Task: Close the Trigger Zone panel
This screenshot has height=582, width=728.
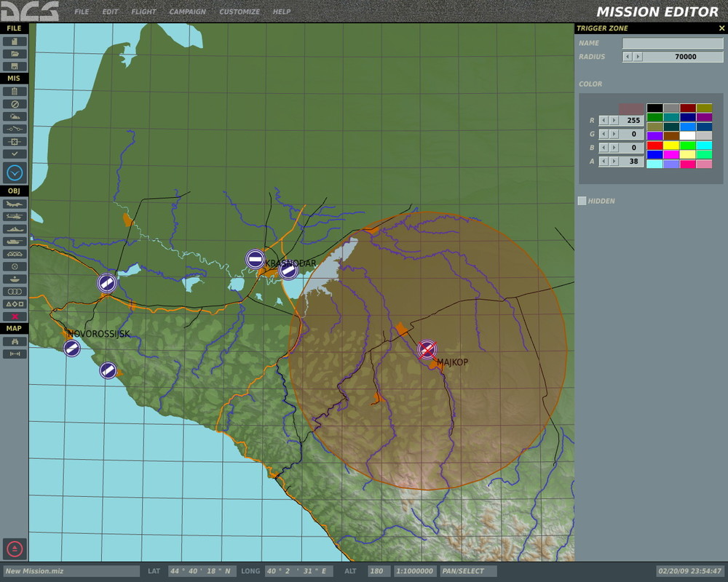Action: (x=721, y=28)
